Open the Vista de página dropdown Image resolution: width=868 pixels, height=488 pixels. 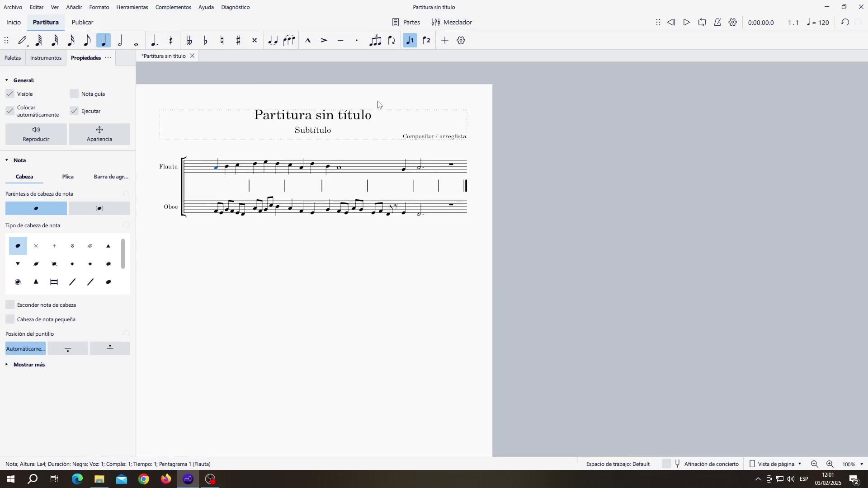[775, 464]
